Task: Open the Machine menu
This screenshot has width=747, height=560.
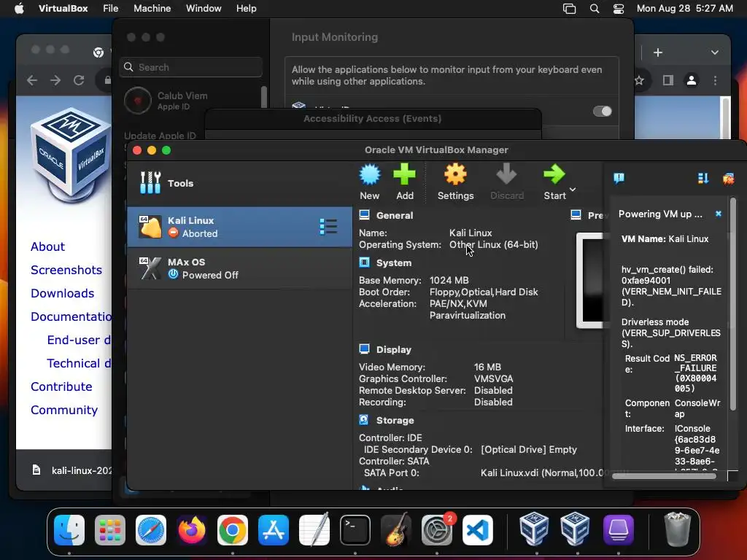Action: (152, 9)
